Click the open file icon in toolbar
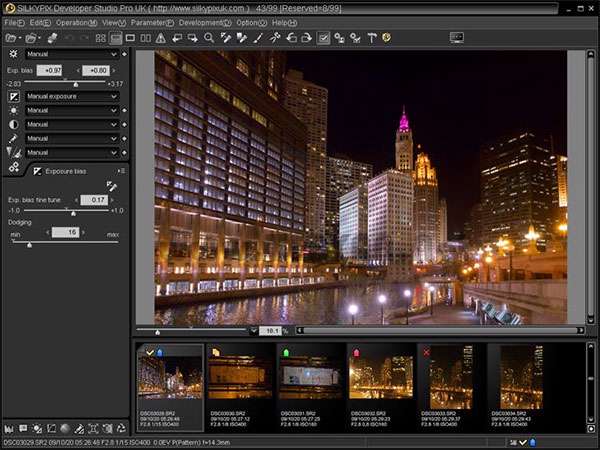Viewport: 600px width, 450px height. pos(11,38)
